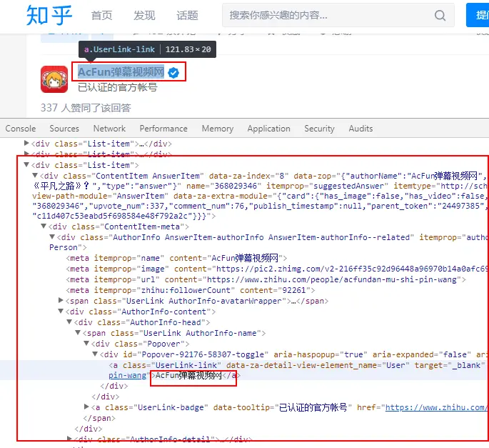
Task: Expand the first collapsed List-item div
Action: click(x=26, y=144)
